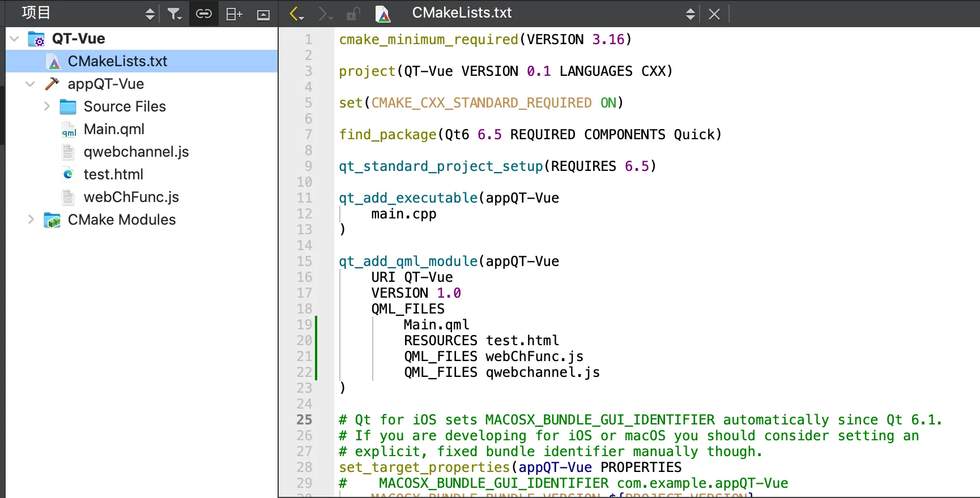
Task: Open webChFunc.js in the tree
Action: [x=131, y=197]
